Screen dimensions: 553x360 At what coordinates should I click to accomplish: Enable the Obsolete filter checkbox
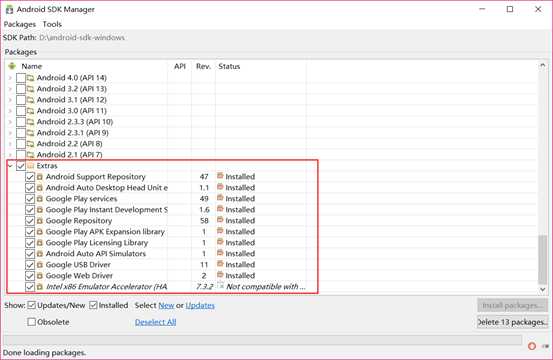click(31, 322)
